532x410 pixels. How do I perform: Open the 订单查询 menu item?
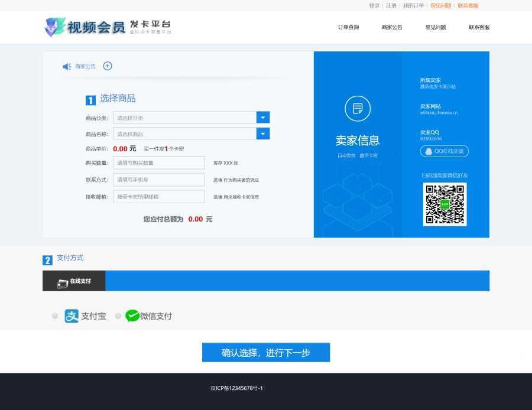(348, 27)
